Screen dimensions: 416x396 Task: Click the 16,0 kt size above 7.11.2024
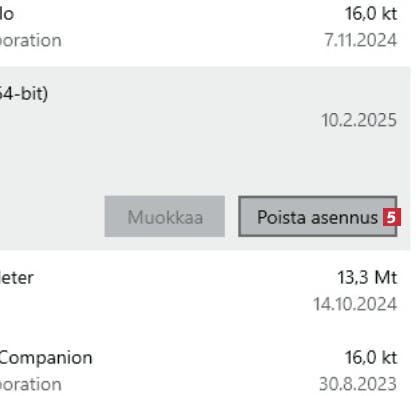371,14
